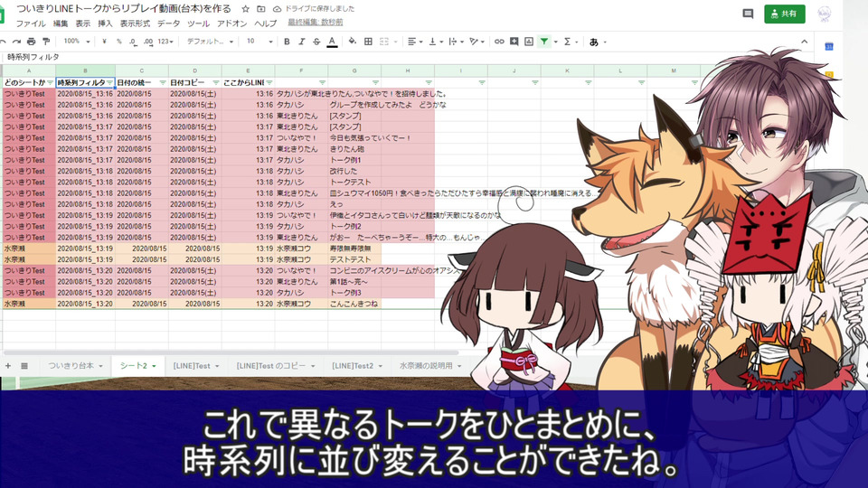Open the 100% zoom dropdown
868x488 pixels.
[76, 42]
